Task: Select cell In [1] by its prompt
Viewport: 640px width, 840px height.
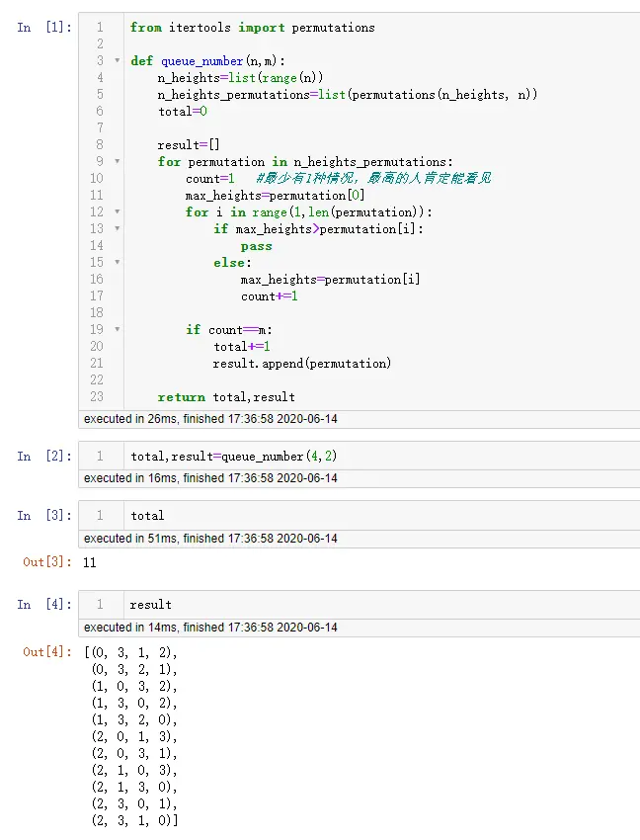Action: pyautogui.click(x=44, y=28)
